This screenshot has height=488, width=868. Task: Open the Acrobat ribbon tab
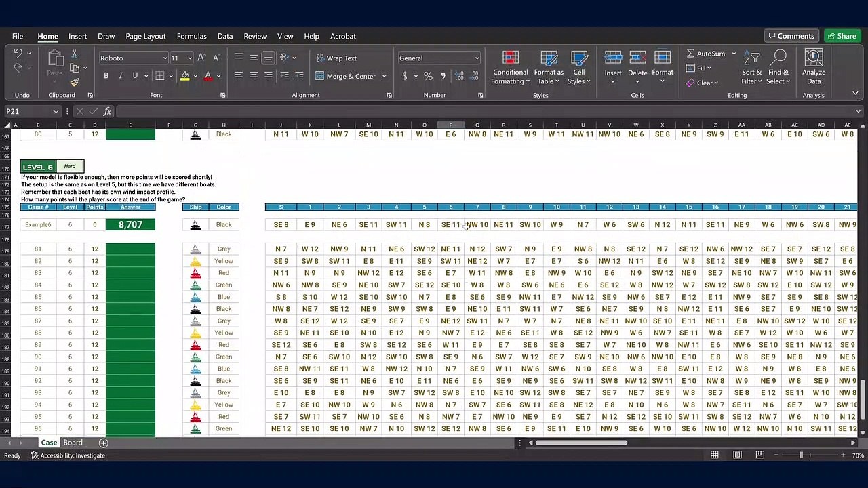343,36
